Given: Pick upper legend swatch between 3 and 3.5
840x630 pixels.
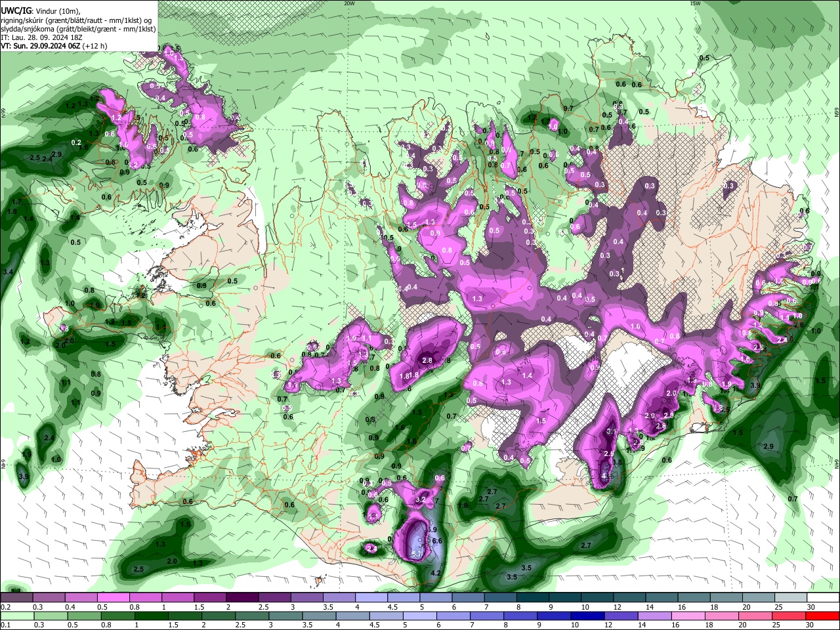Looking at the screenshot, I should pos(306,598).
